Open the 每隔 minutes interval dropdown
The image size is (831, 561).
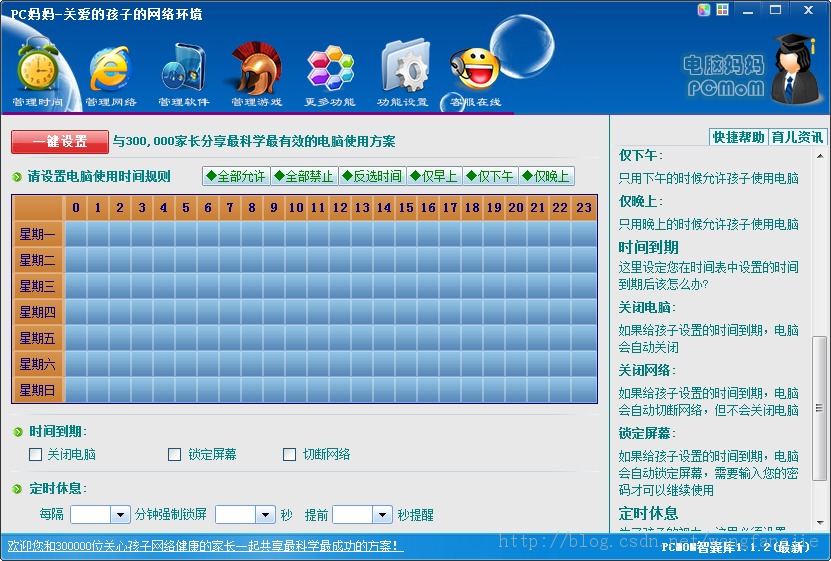tap(120, 514)
